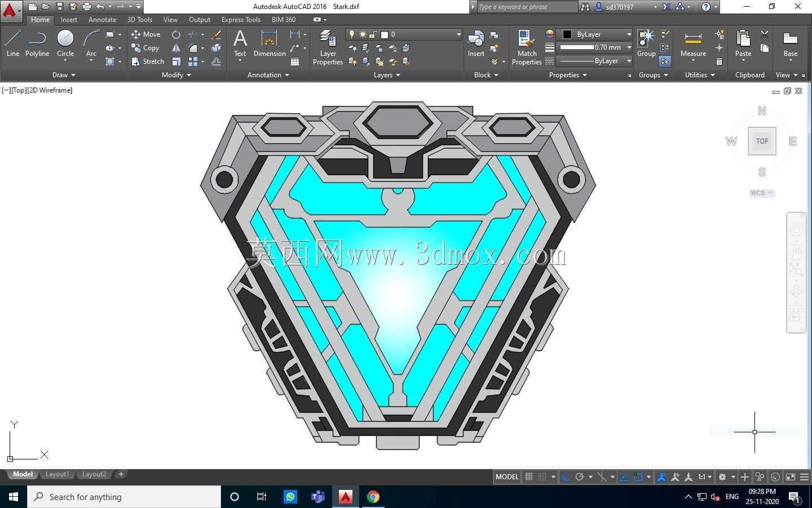Screen dimensions: 812x508
Task: Pick the Arc tool
Action: click(x=91, y=44)
